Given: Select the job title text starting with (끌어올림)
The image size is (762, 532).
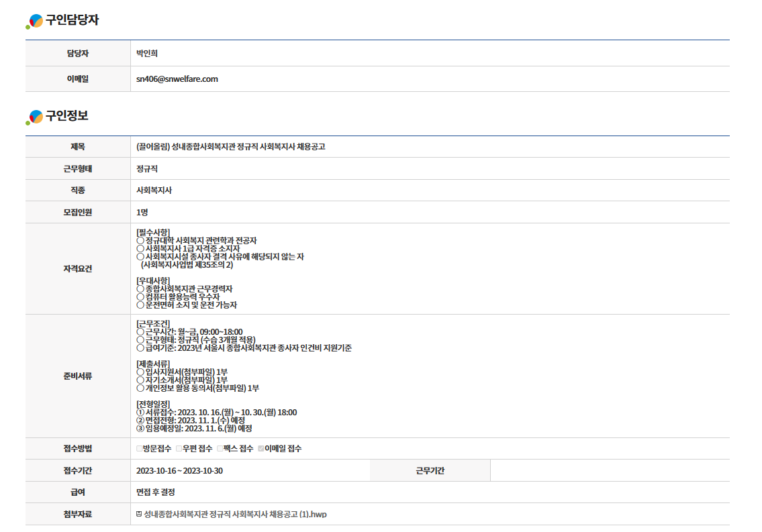Looking at the screenshot, I should coord(230,147).
